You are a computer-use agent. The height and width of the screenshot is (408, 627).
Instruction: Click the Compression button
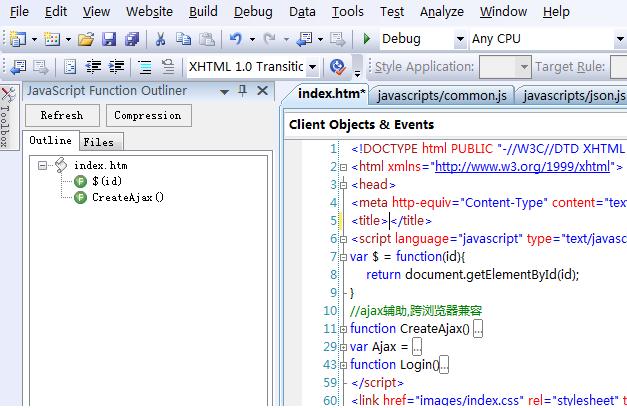pos(147,116)
